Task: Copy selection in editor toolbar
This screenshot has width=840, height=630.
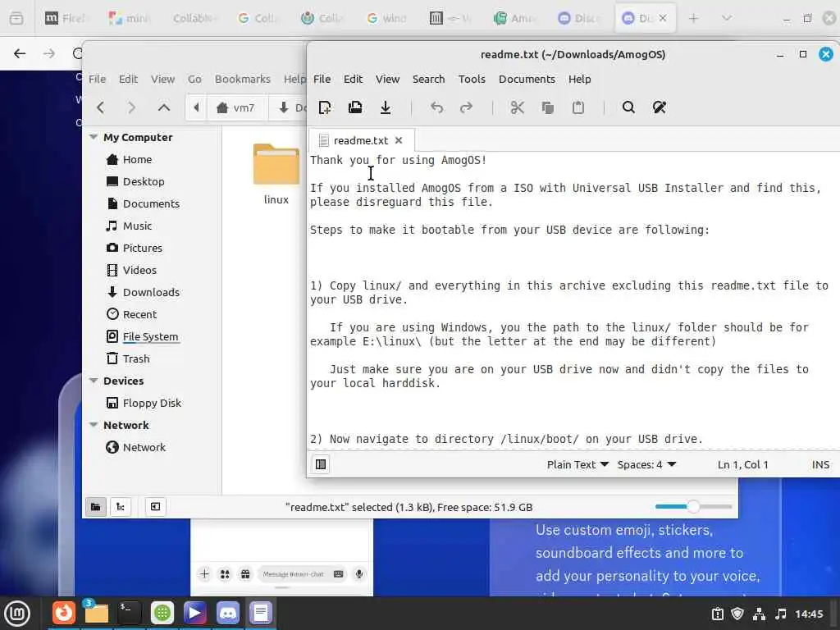Action: 547,107
